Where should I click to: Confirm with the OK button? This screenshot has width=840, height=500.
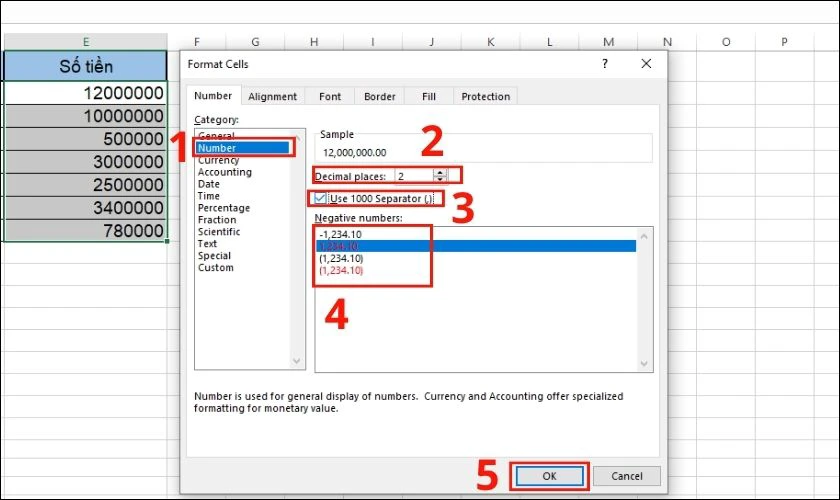click(549, 476)
